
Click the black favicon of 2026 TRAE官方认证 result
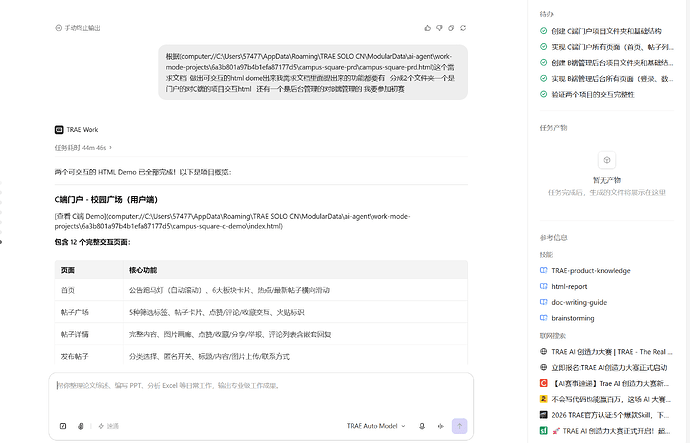[543, 415]
